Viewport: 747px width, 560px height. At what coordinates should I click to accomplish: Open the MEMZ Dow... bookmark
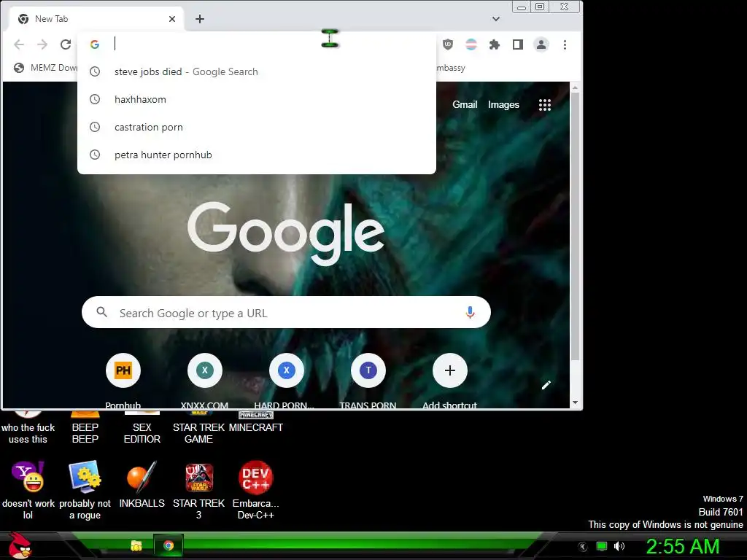click(x=45, y=68)
